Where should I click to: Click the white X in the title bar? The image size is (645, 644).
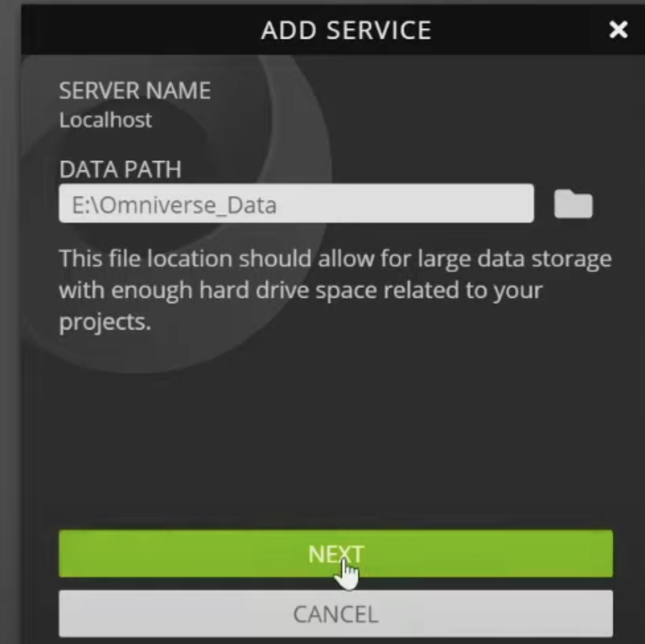coord(618,30)
